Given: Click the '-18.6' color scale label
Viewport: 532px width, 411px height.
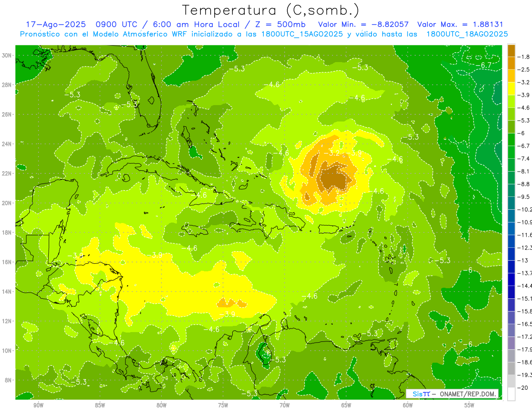Looking at the screenshot, I should 525,362.
